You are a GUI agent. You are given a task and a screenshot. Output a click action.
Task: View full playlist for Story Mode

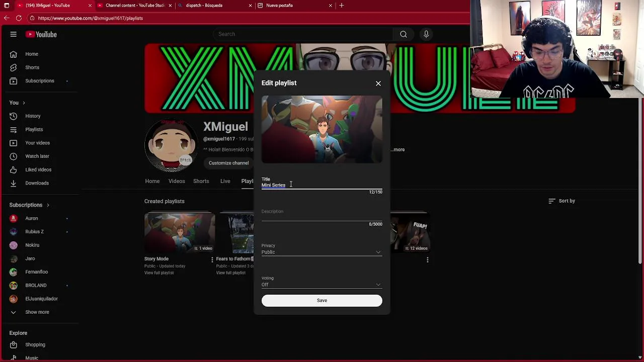coord(159,273)
